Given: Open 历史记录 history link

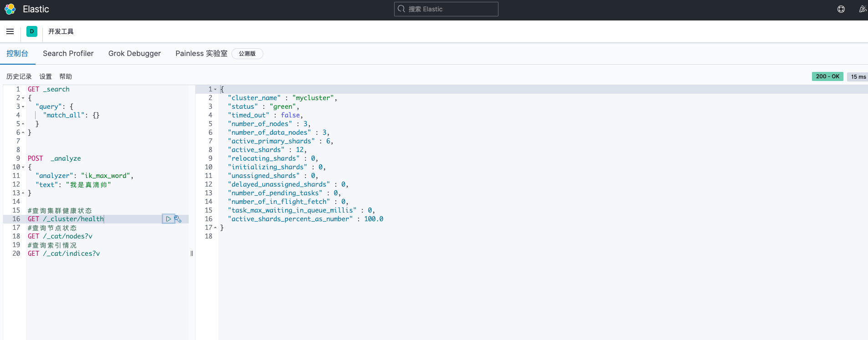Looking at the screenshot, I should (x=19, y=76).
